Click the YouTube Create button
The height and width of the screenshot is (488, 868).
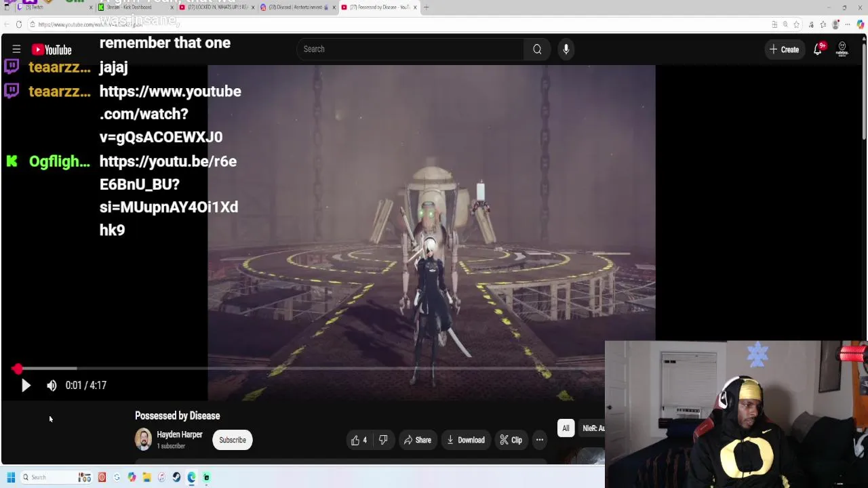pos(784,49)
